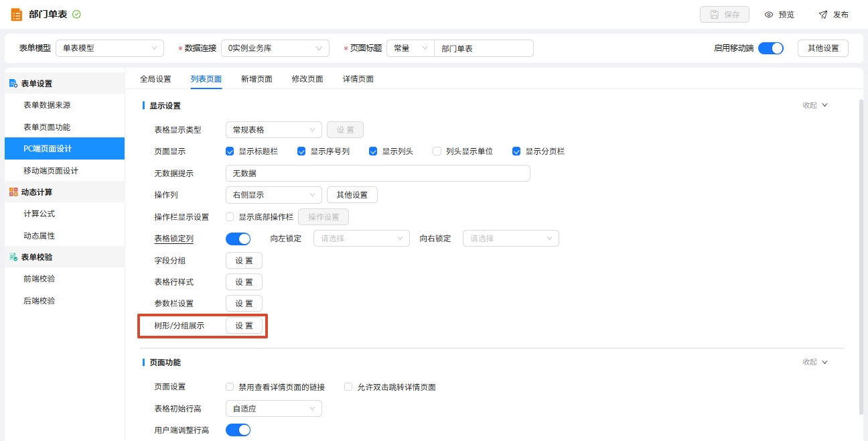This screenshot has height=441, width=868.
Task: Switch to 新增页面 tab
Action: tap(257, 79)
